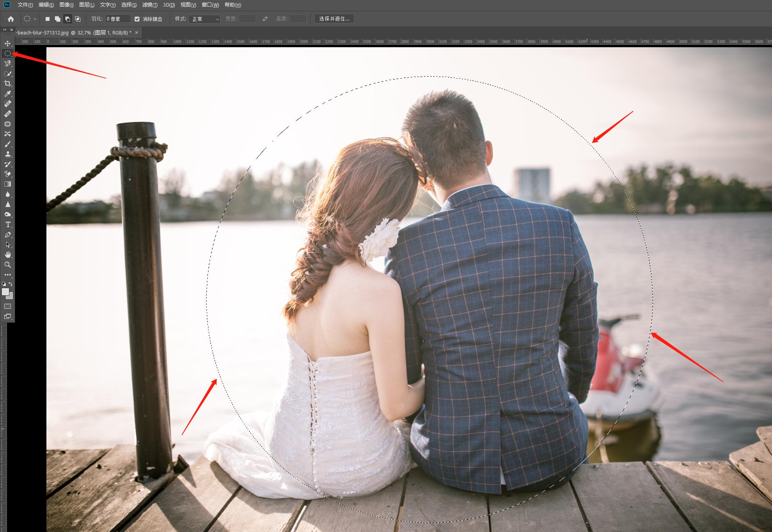Screen dimensions: 772x532
Task: Open the 样式 style dropdown
Action: pos(204,19)
